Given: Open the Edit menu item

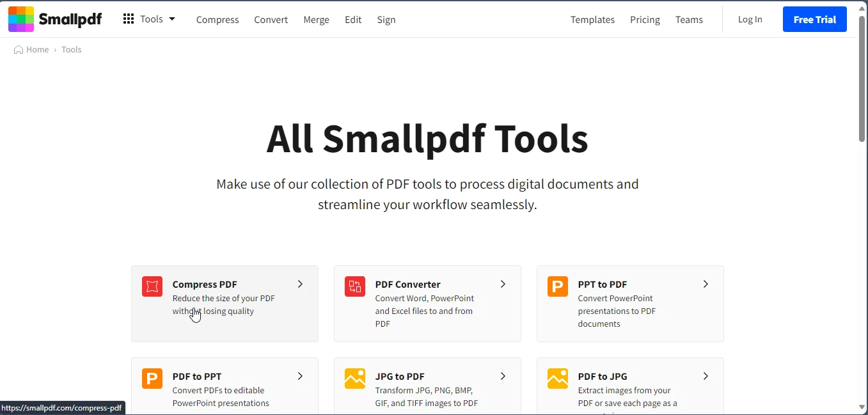Looking at the screenshot, I should click(353, 20).
